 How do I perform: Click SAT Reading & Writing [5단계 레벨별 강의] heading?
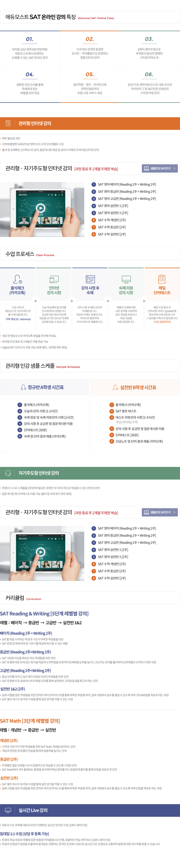pos(44,614)
